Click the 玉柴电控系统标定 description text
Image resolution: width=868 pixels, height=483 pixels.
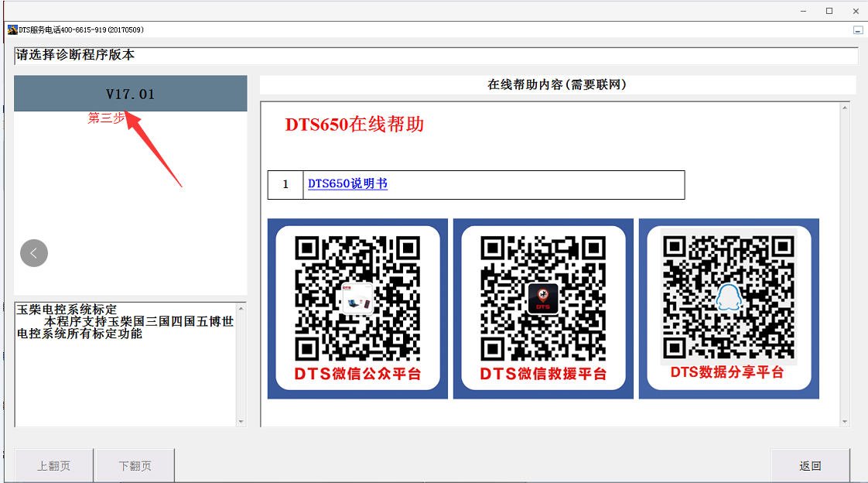pyautogui.click(x=67, y=309)
